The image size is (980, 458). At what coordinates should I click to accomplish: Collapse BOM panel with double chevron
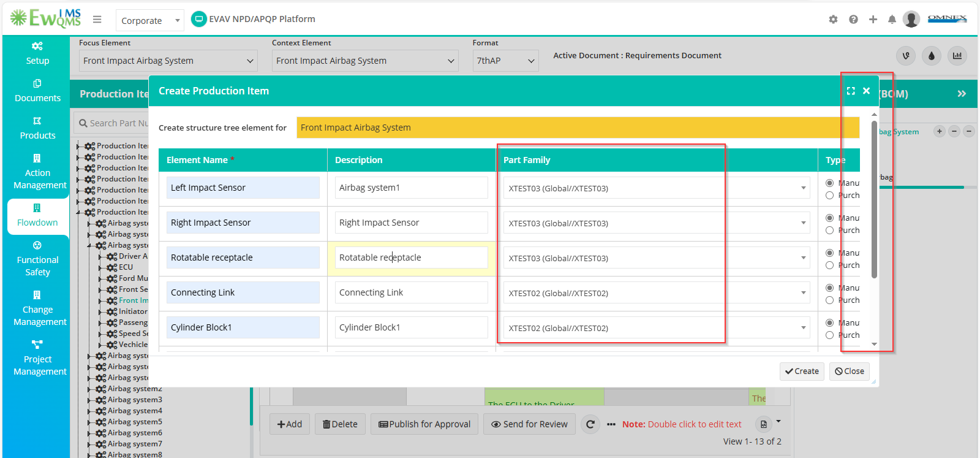962,94
